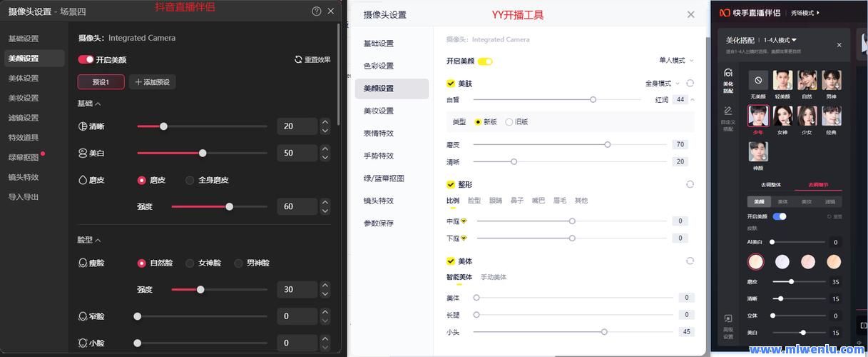Open the 单人模式 dropdown
The width and height of the screenshot is (868, 357).
pyautogui.click(x=675, y=61)
